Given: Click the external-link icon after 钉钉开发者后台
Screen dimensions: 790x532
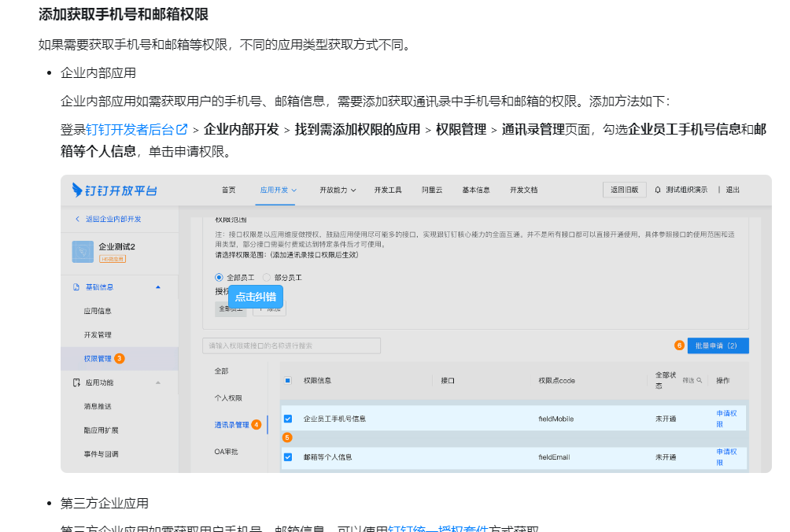Looking at the screenshot, I should (x=182, y=130).
